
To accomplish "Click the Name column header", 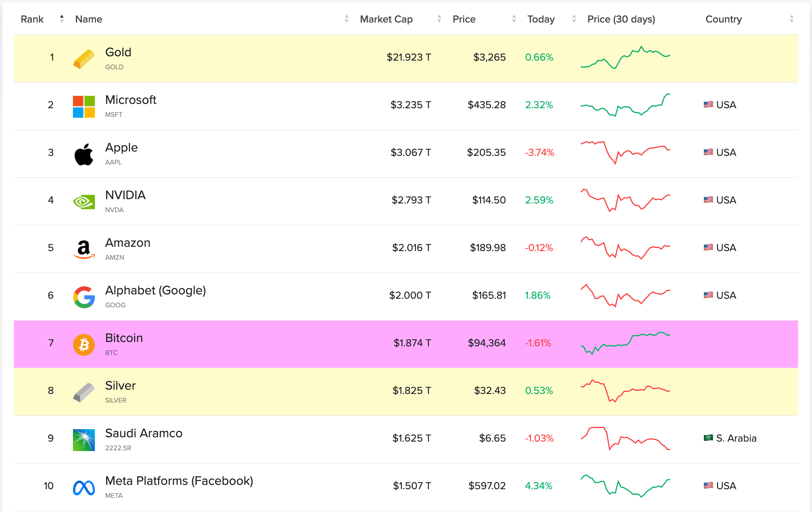I will [x=89, y=19].
